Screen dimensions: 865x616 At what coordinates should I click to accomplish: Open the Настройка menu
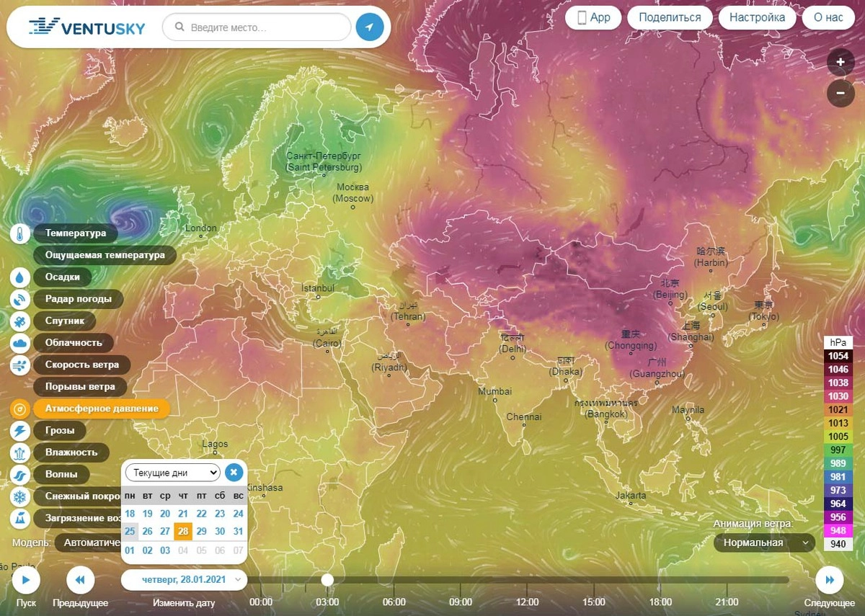coord(757,18)
